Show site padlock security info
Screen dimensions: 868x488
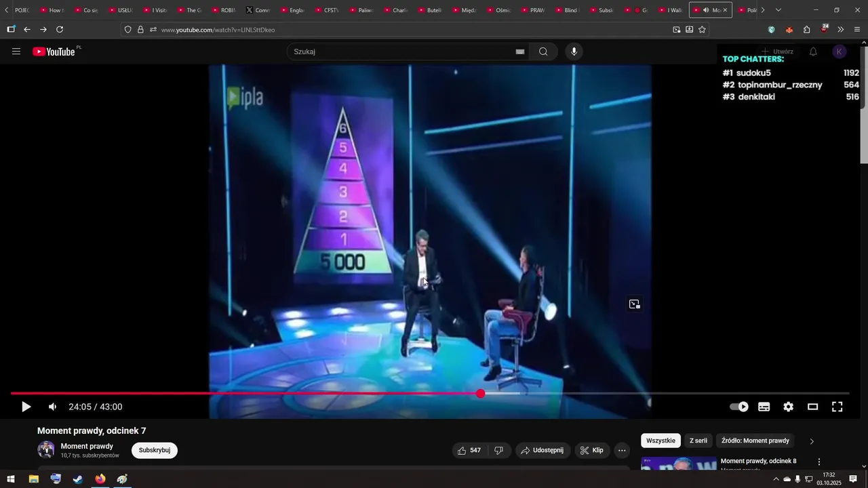(140, 30)
